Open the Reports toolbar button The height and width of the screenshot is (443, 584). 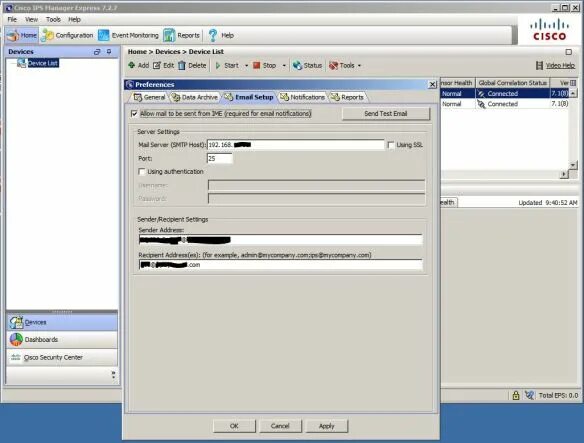[x=182, y=35]
